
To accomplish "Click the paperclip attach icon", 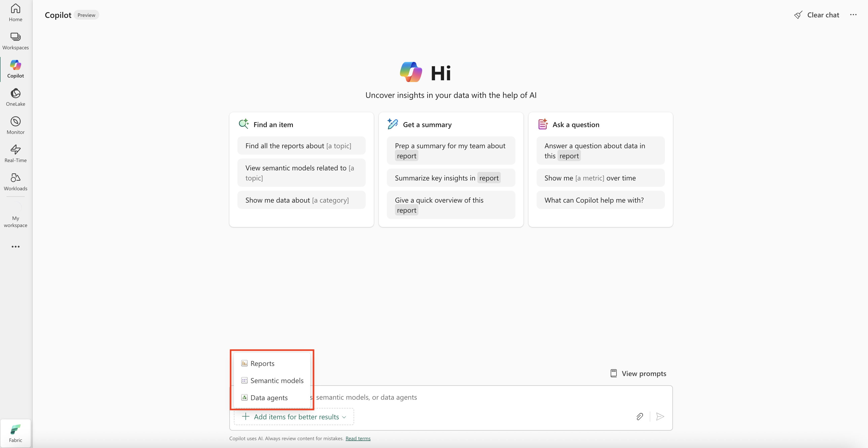I will [640, 417].
